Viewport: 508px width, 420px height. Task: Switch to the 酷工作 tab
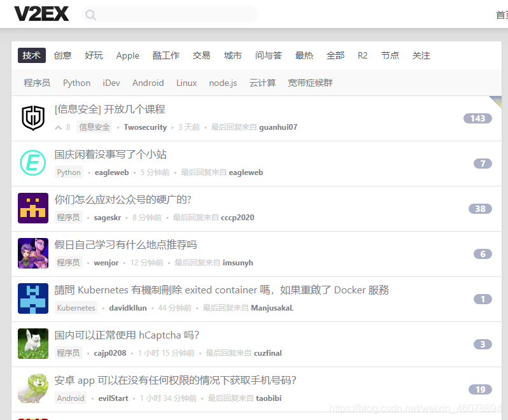click(166, 55)
